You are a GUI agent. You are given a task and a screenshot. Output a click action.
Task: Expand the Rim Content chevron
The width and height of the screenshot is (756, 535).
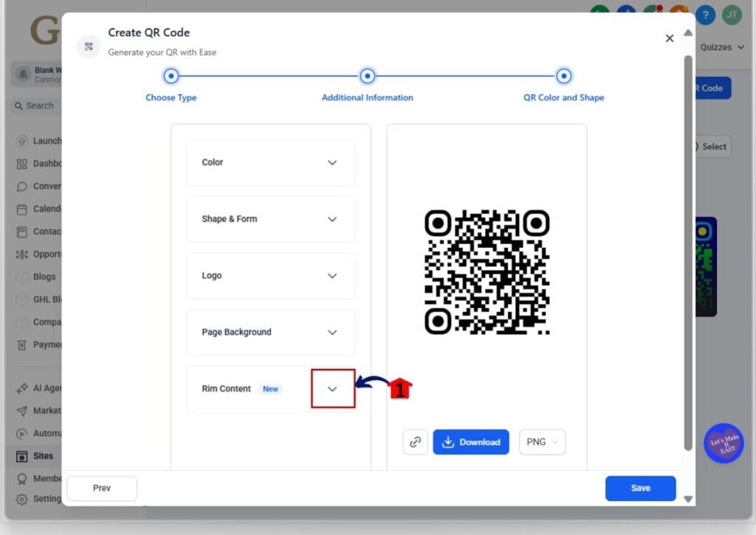tap(332, 389)
